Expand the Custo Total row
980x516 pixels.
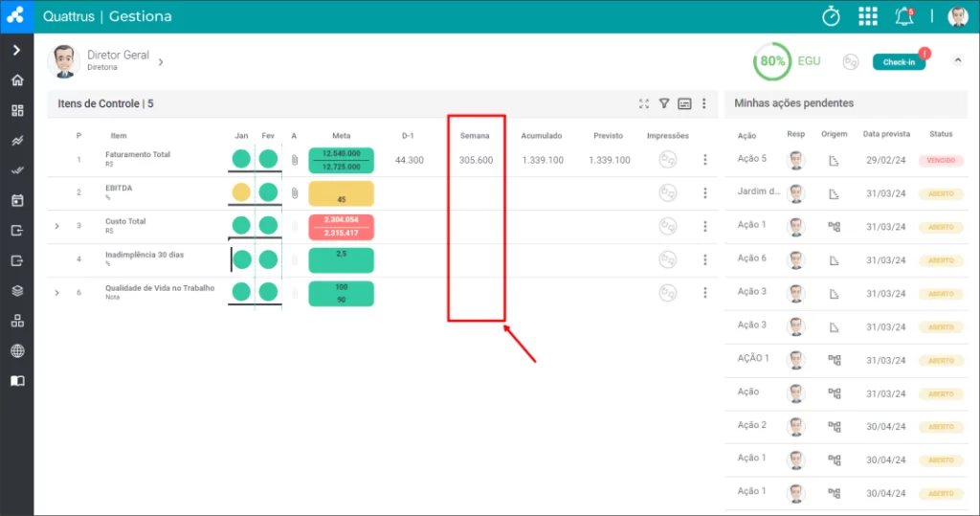(56, 226)
